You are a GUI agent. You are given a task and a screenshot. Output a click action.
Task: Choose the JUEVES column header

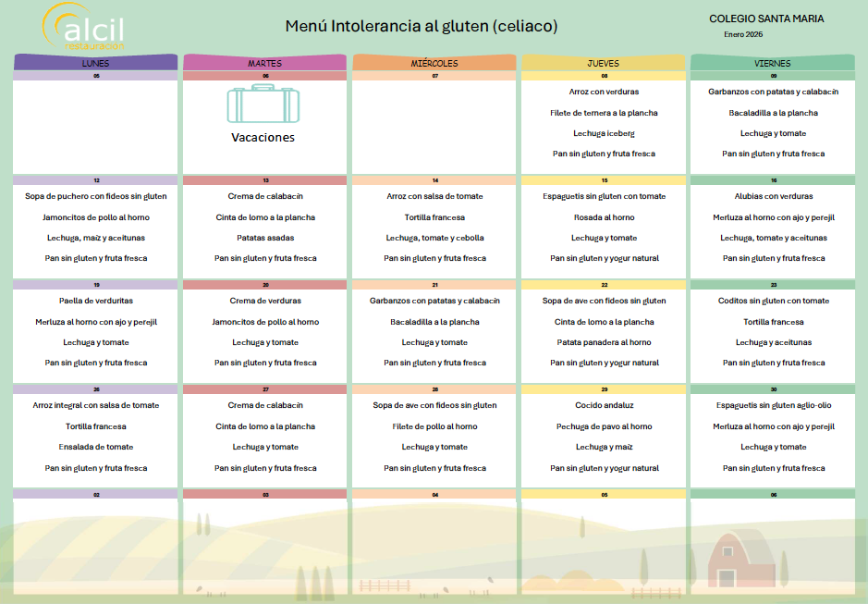[604, 63]
